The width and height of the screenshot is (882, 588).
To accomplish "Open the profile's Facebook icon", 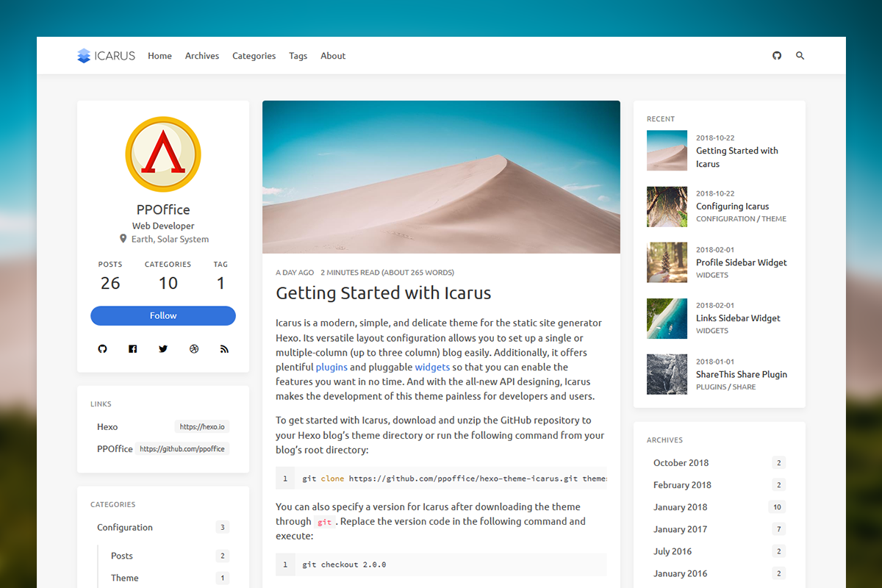I will pyautogui.click(x=133, y=349).
